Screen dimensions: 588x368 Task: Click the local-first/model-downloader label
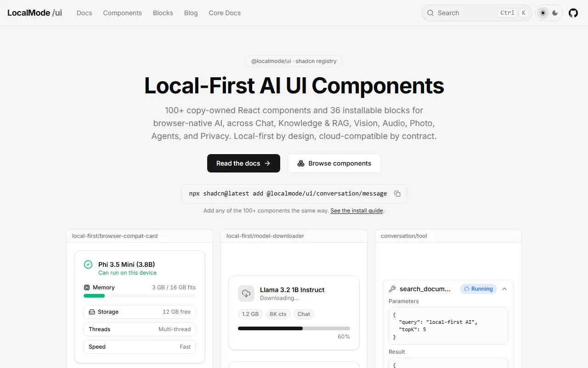click(x=265, y=236)
